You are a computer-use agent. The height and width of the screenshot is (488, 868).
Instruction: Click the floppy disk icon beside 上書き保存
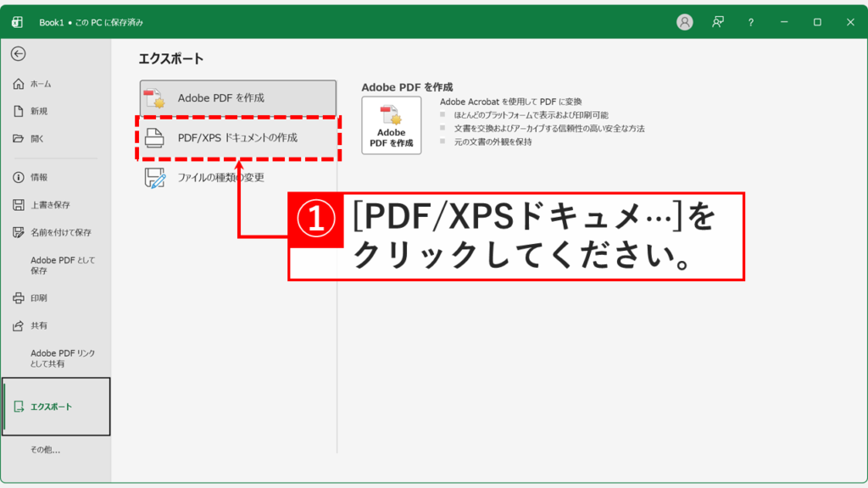point(19,205)
